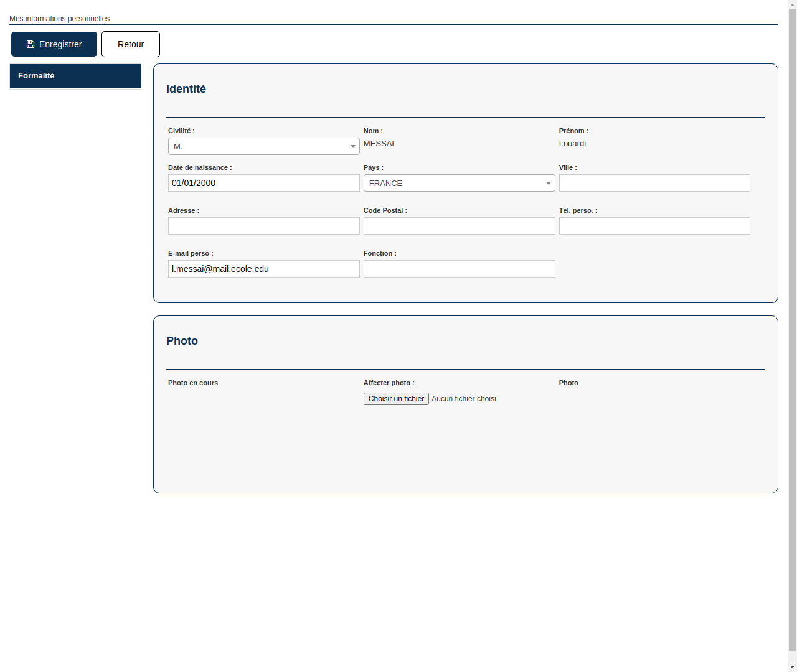This screenshot has height=672, width=797.
Task: Click the save disk icon on Enregistrer
Action: [30, 44]
